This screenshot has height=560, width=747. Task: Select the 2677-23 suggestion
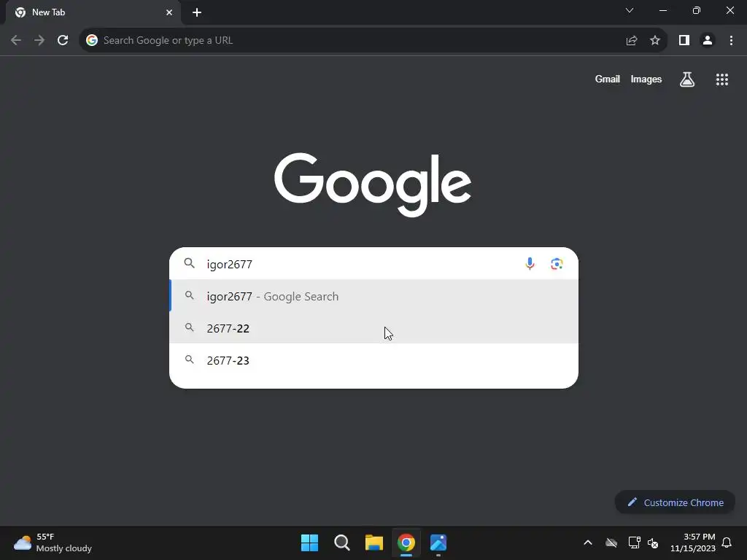tap(374, 360)
